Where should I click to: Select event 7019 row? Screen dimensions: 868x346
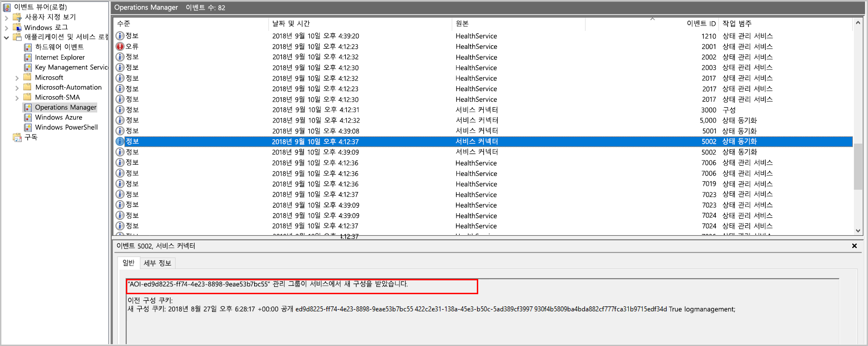(x=483, y=184)
